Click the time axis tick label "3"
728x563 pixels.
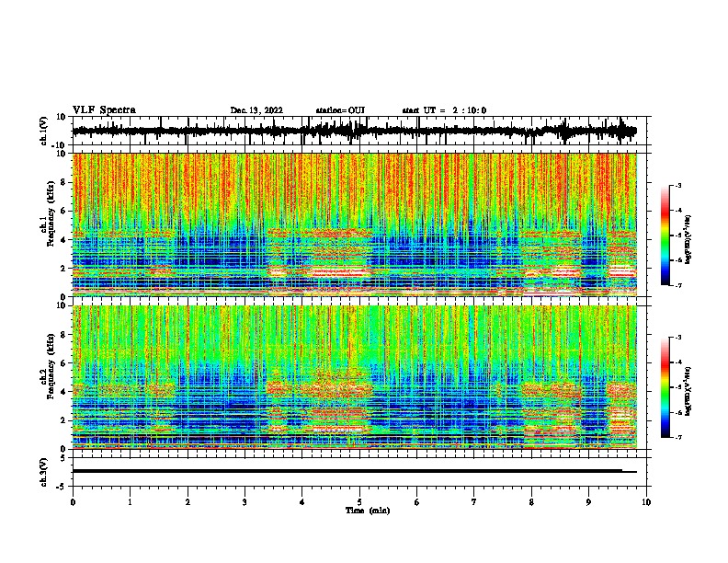coord(245,502)
